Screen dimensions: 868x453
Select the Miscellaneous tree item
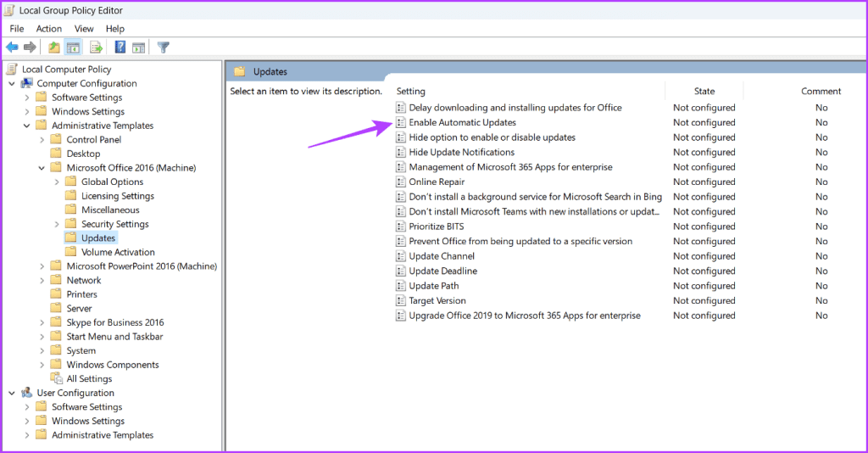[x=110, y=210]
